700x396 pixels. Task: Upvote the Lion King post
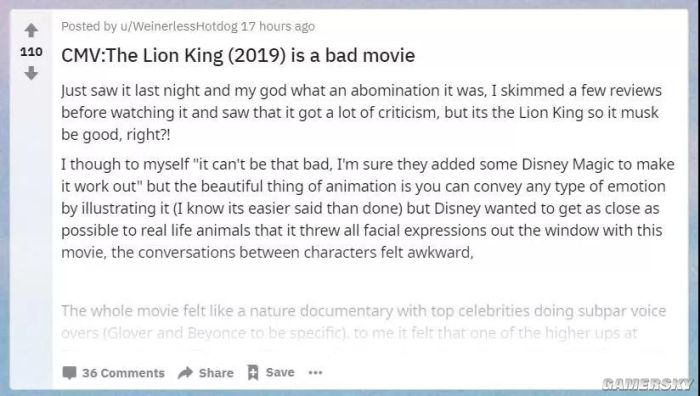pyautogui.click(x=31, y=30)
